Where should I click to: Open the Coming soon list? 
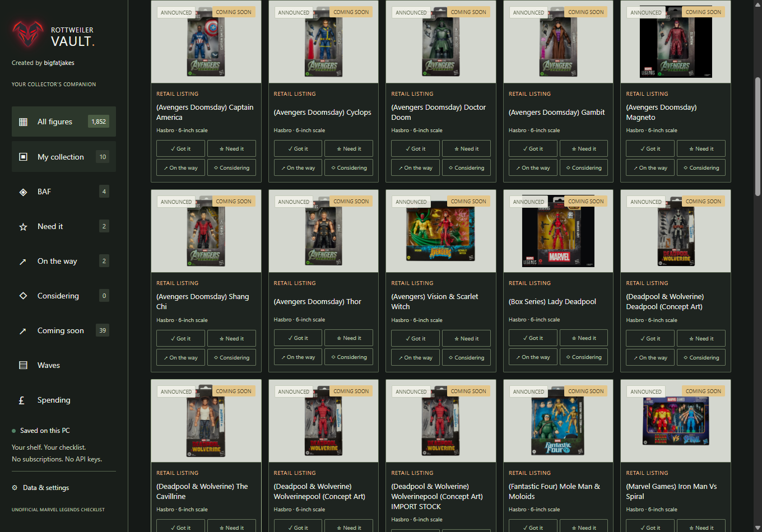pos(64,330)
